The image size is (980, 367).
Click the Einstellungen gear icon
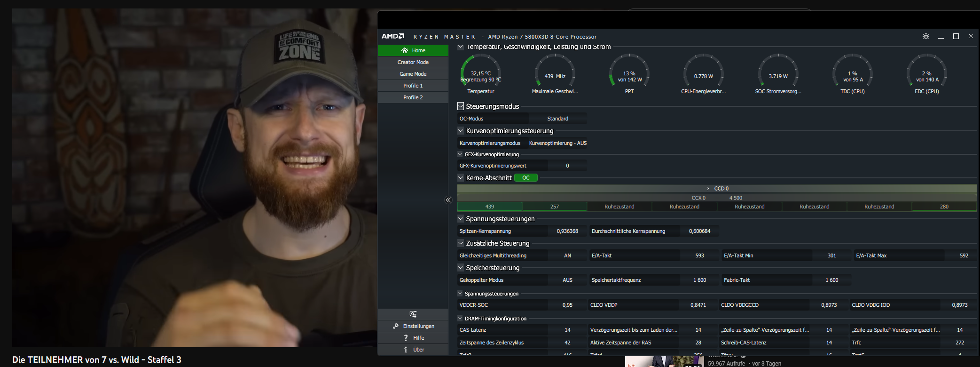pos(396,326)
